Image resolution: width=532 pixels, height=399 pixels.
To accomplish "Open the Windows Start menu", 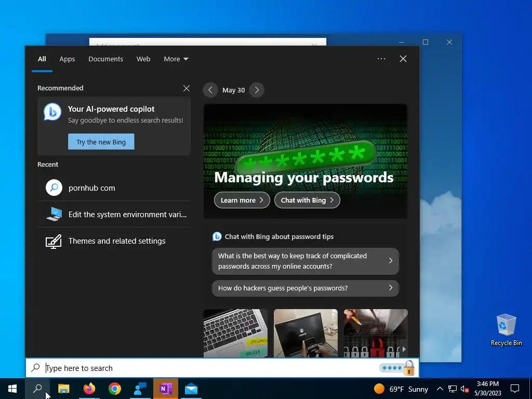I will [12, 389].
